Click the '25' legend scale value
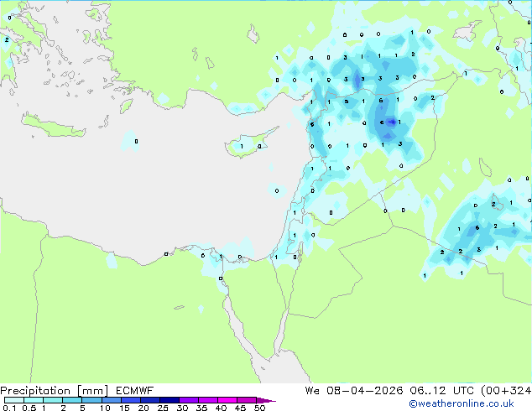 (x=163, y=408)
